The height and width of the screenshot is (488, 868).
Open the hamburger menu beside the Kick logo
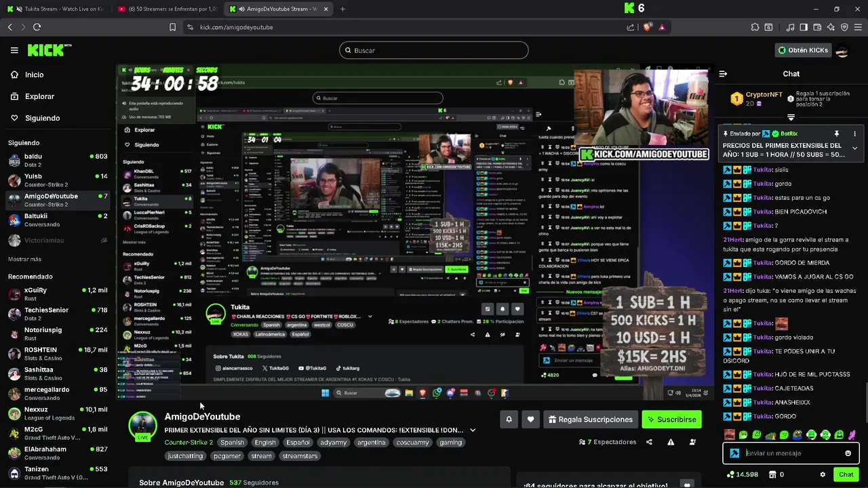[x=14, y=50]
